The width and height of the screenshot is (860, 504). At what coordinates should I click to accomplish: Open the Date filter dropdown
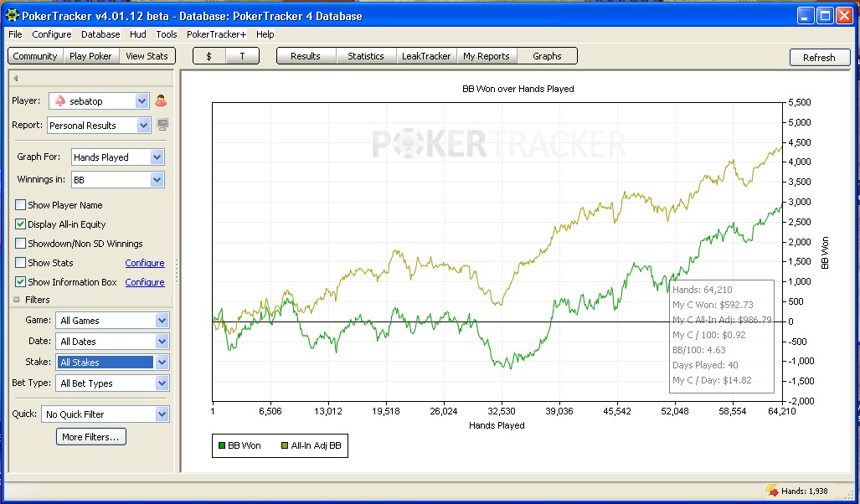(x=162, y=341)
